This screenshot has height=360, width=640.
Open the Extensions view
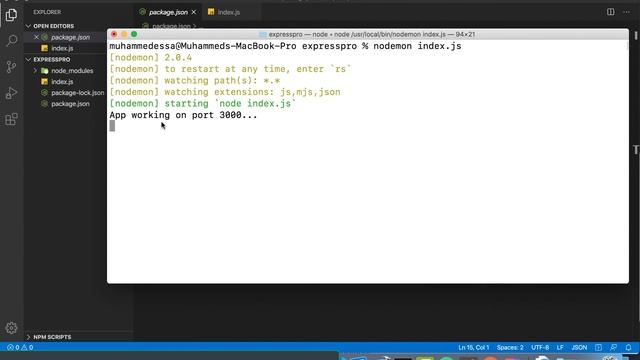[x=11, y=119]
